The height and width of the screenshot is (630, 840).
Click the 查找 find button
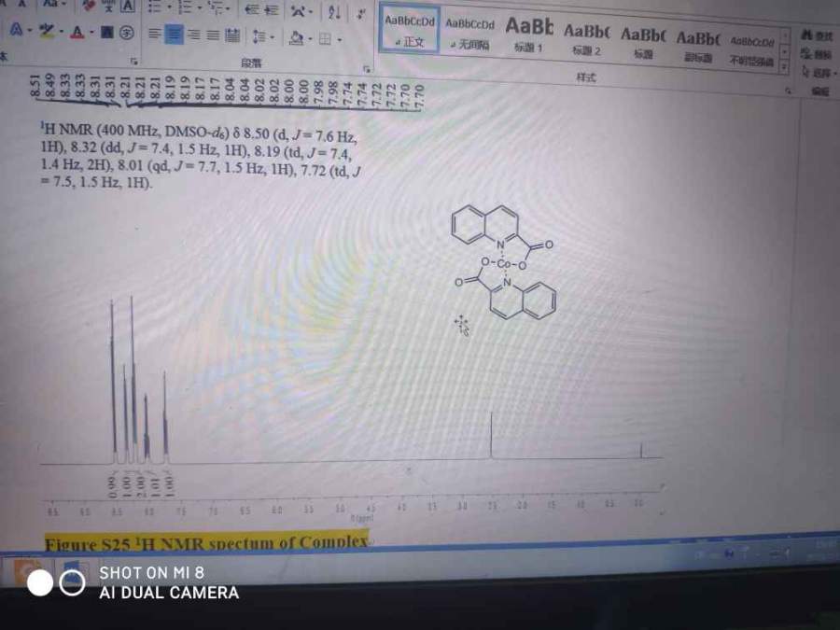[818, 35]
